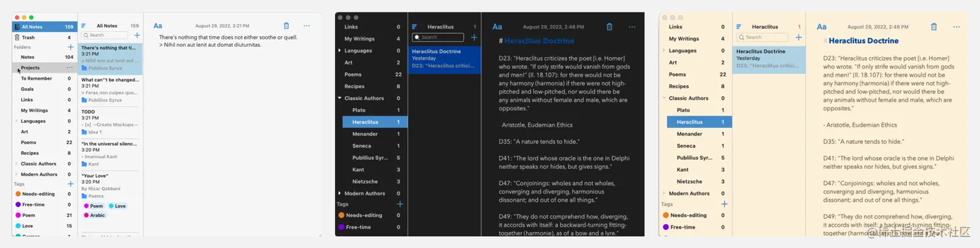
Task: Select Menander folder in sepia window
Action: pyautogui.click(x=699, y=134)
